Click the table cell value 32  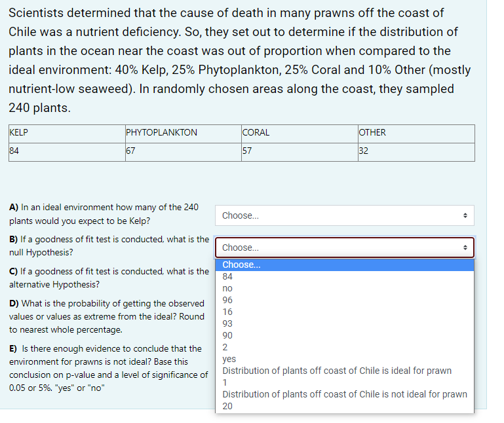coord(416,153)
